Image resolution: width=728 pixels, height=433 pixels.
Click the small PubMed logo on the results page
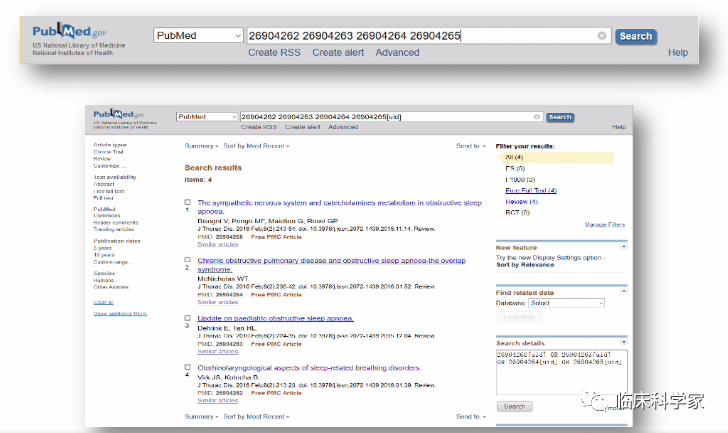[x=119, y=114]
